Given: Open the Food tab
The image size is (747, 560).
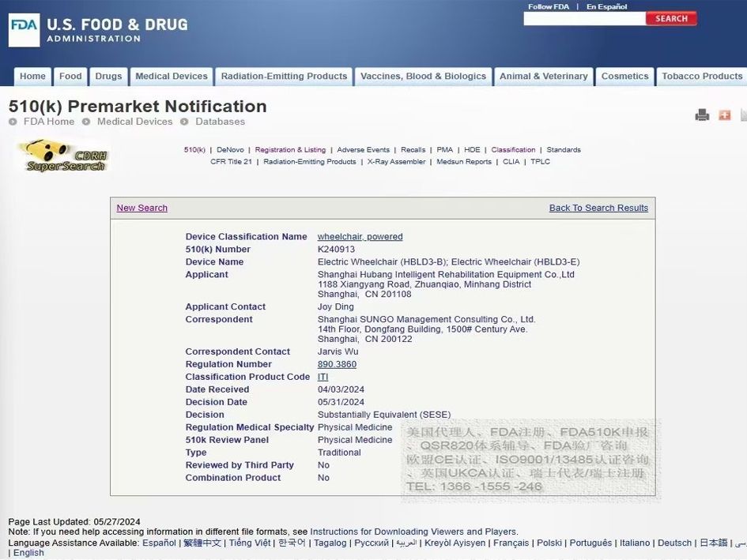Looking at the screenshot, I should click(70, 76).
